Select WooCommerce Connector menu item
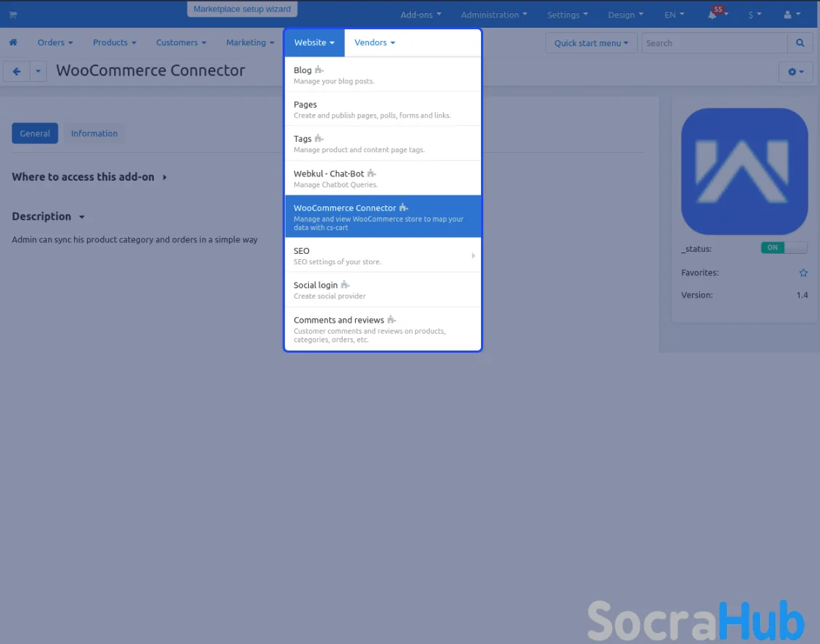Screen dimensions: 820x644 point(382,217)
